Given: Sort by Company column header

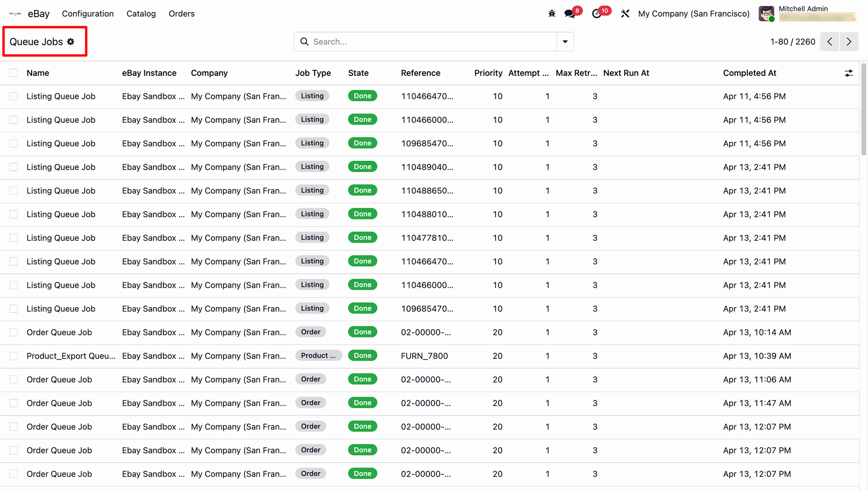Looking at the screenshot, I should pyautogui.click(x=209, y=73).
